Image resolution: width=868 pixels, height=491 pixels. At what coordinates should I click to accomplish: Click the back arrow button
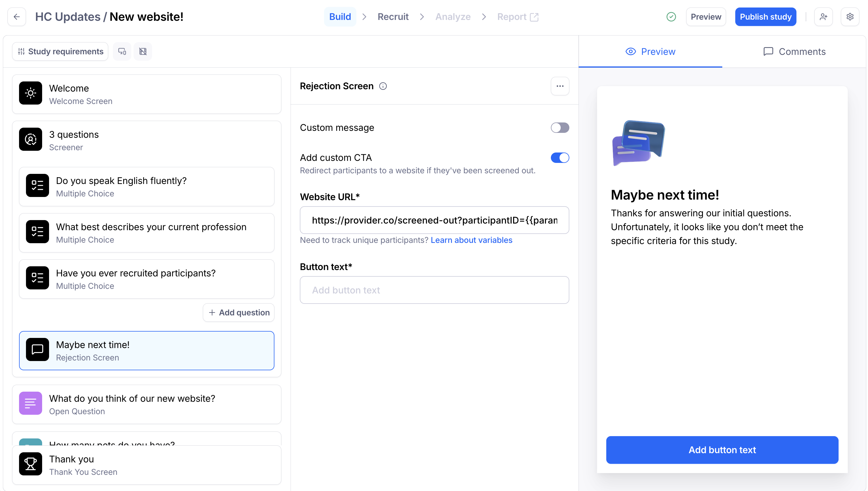pyautogui.click(x=16, y=16)
